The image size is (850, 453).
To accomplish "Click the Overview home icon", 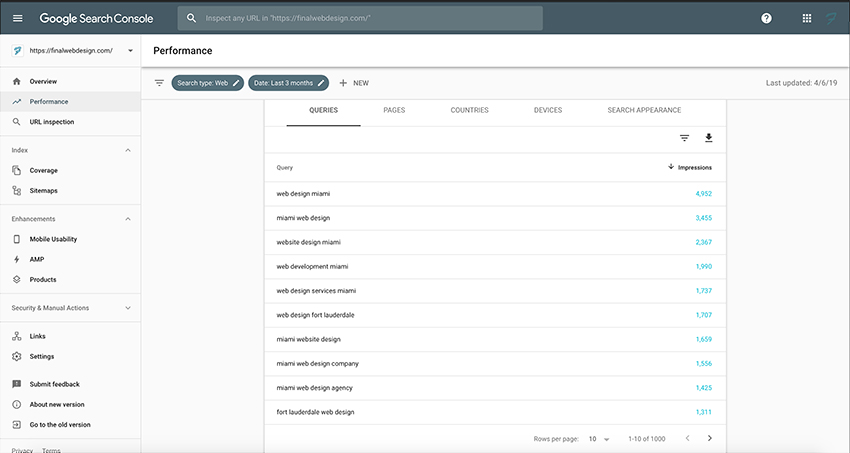I will (17, 81).
